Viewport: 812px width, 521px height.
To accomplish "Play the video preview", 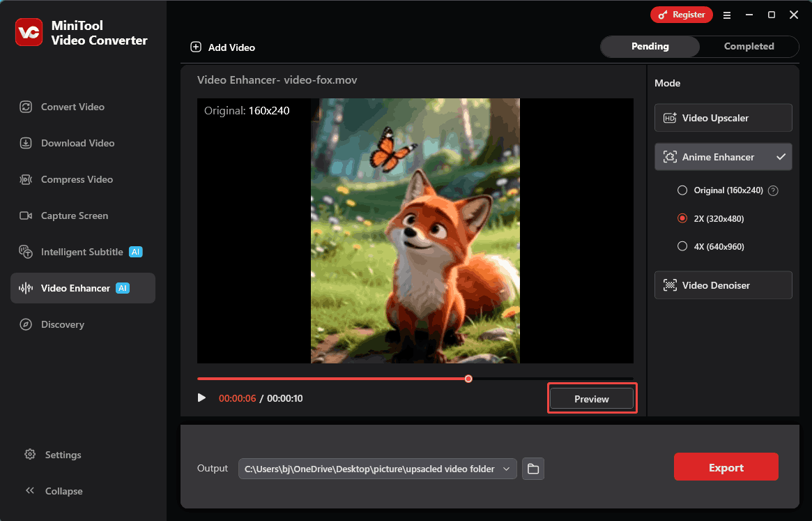I will 201,398.
